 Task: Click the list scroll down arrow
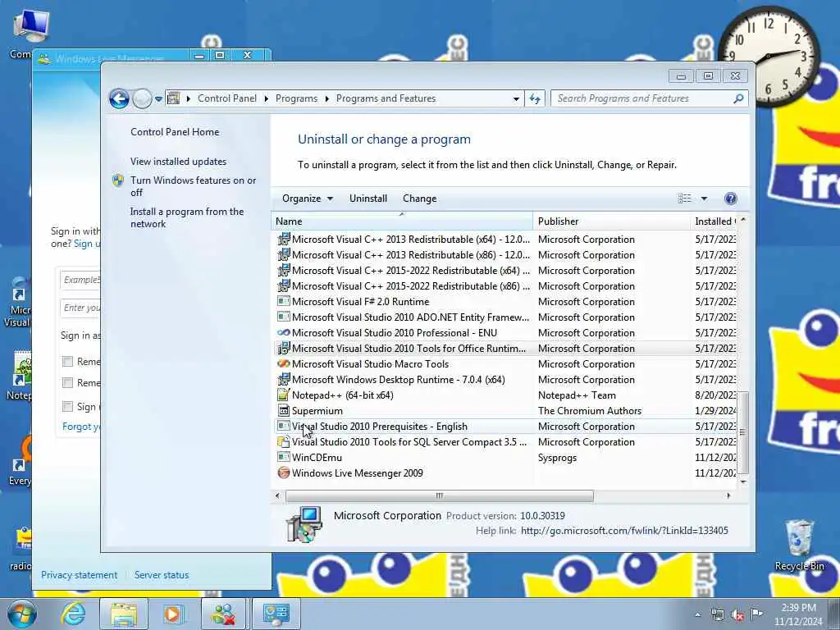743,482
